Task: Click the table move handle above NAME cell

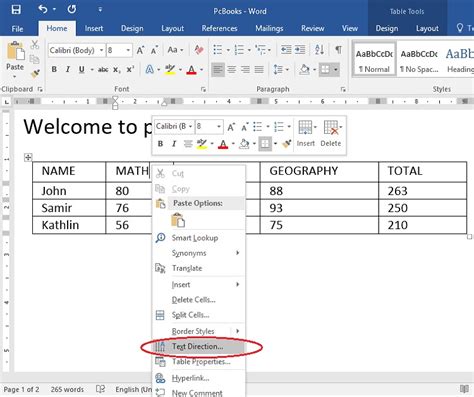Action: click(28, 157)
